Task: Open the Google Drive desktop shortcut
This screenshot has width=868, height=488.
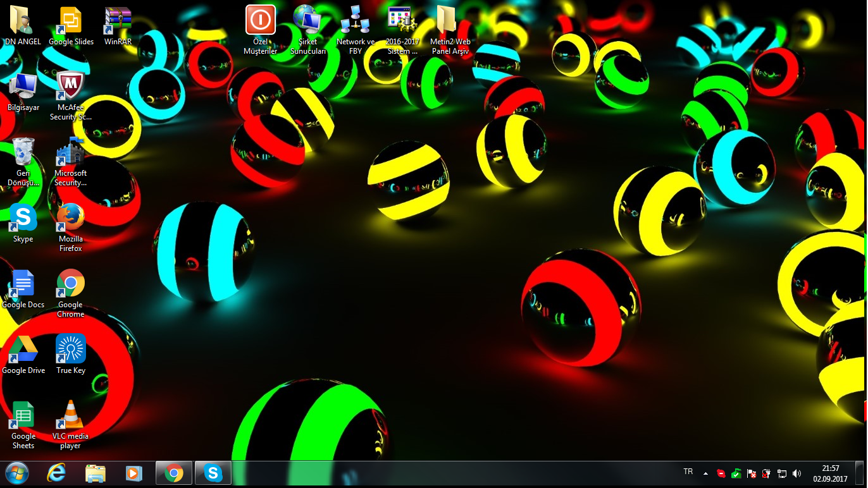Action: (x=23, y=355)
